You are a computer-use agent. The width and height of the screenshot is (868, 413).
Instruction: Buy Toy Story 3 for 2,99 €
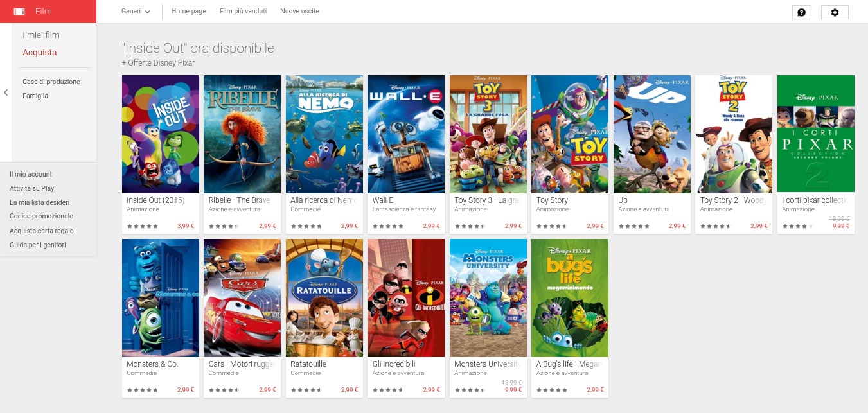pos(513,226)
